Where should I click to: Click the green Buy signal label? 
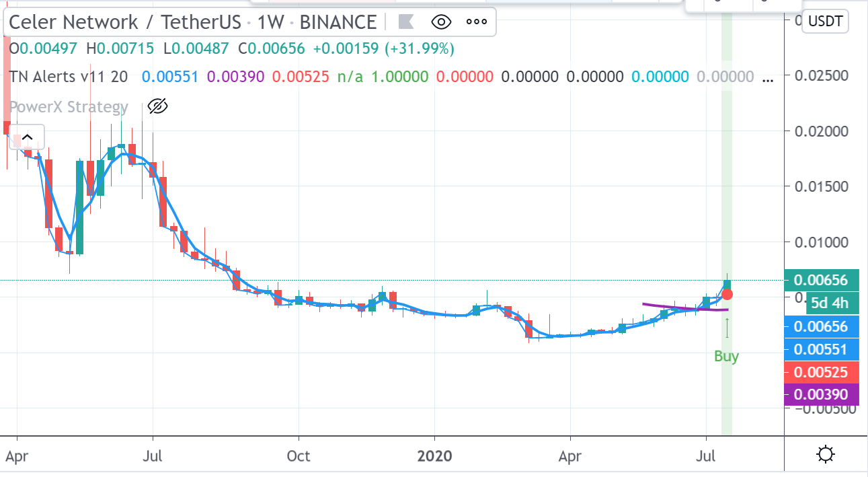[x=726, y=357]
